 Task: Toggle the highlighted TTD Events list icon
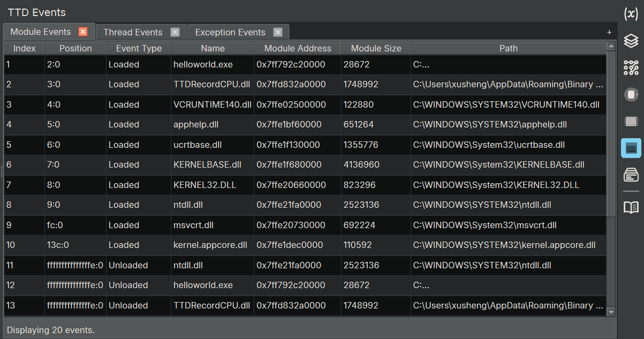pos(631,148)
